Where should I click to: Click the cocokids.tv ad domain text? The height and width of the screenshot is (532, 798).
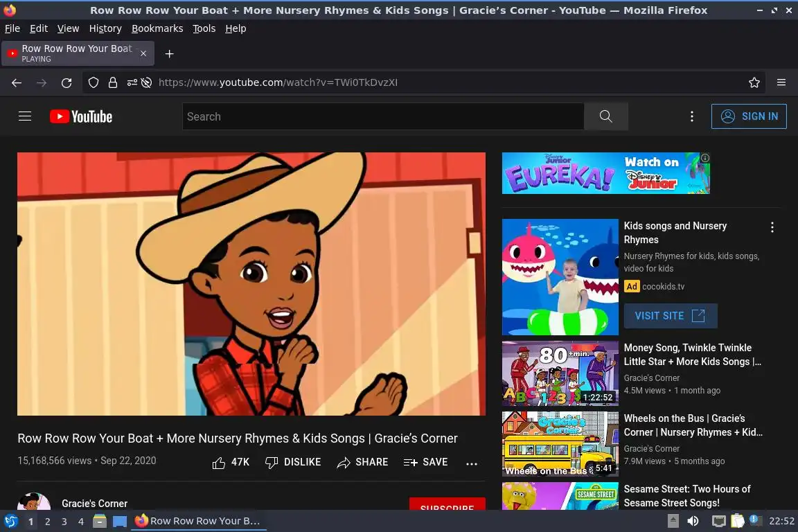[x=663, y=286]
